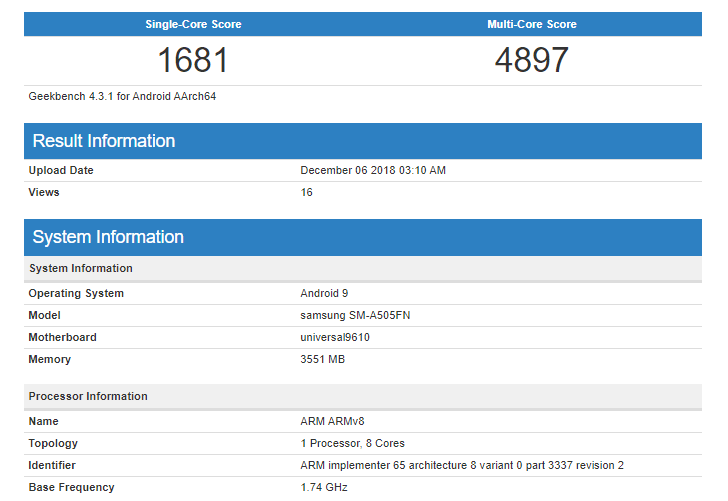This screenshot has width=728, height=501.
Task: Click the Upload Date row label
Action: (x=61, y=170)
